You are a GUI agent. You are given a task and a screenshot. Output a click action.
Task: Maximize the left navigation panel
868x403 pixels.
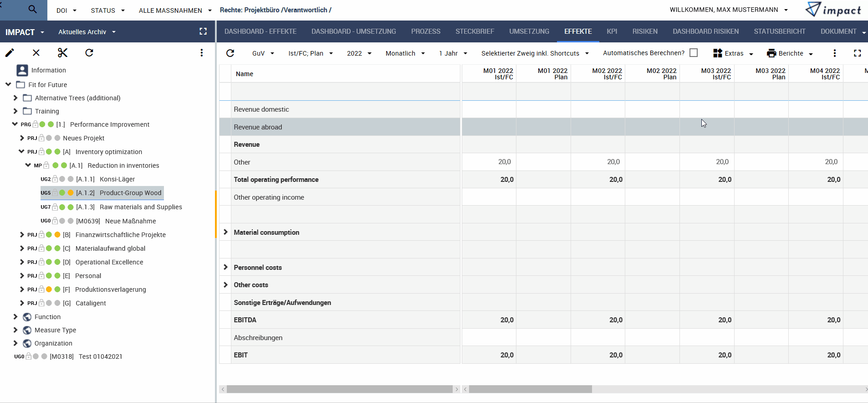pos(203,31)
